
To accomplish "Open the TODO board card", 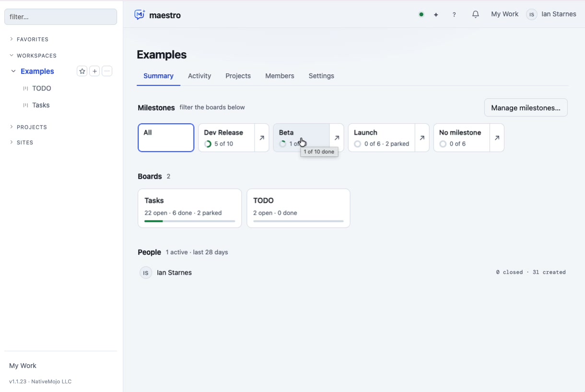I will click(x=298, y=208).
